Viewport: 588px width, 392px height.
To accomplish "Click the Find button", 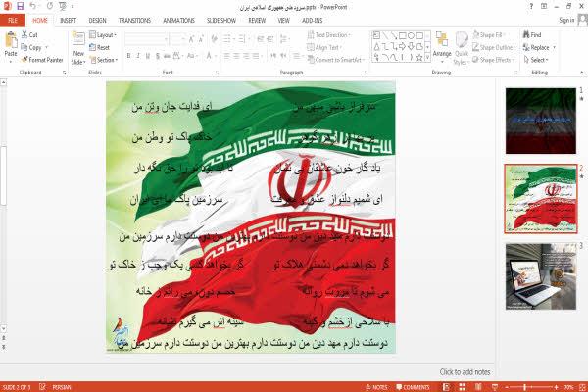I will pos(532,35).
